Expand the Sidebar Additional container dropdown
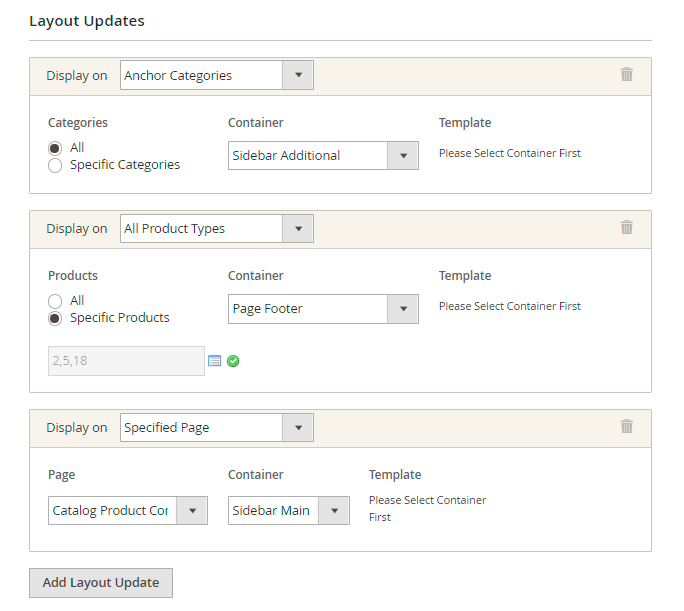 [x=322, y=156]
